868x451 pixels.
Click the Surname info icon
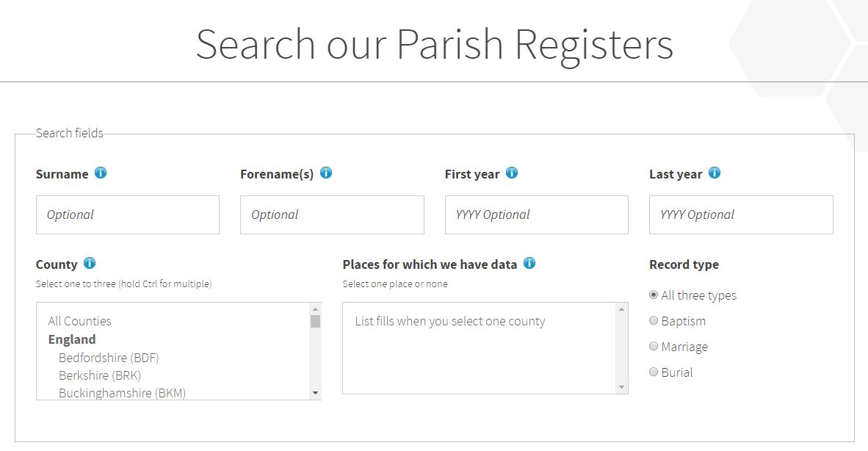point(101,173)
